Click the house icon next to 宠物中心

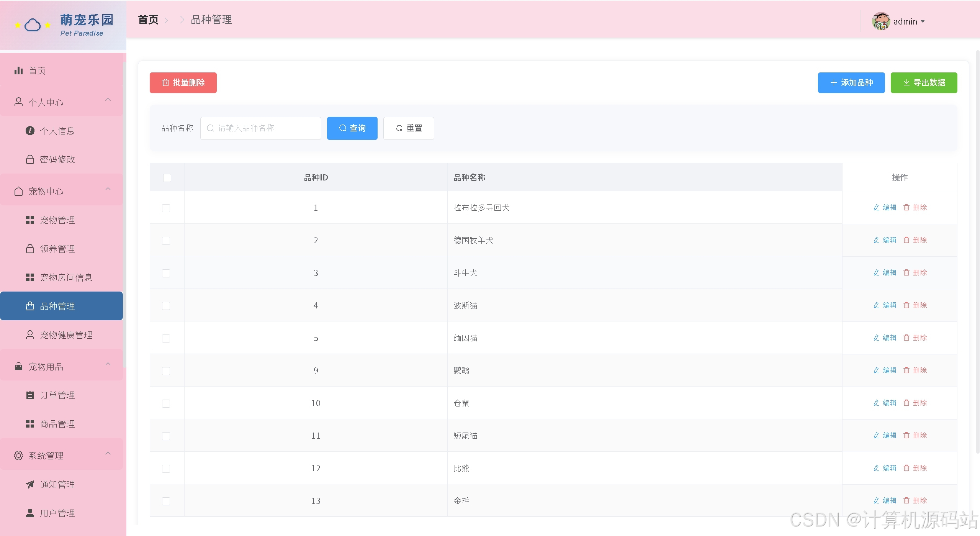[x=18, y=191]
